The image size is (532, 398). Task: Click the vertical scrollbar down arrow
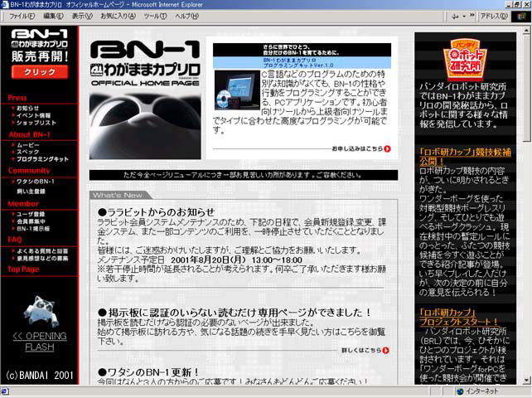point(526,381)
